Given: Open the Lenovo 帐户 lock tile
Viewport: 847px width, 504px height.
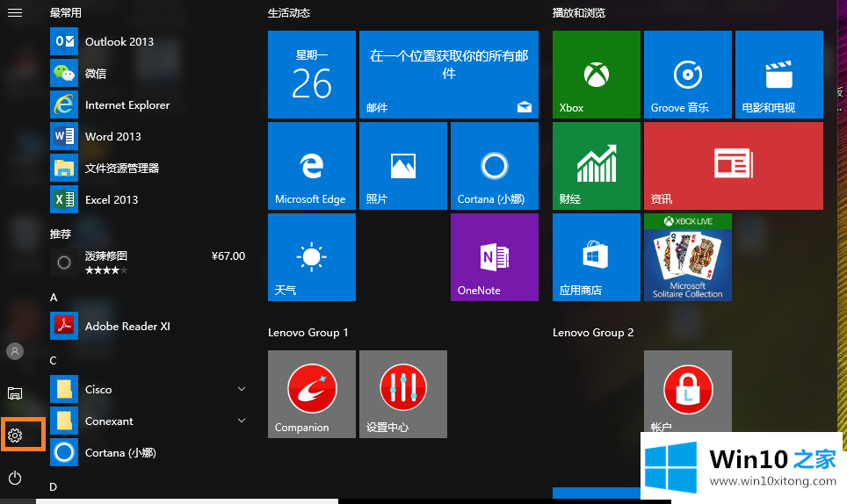Looking at the screenshot, I should pyautogui.click(x=688, y=392).
